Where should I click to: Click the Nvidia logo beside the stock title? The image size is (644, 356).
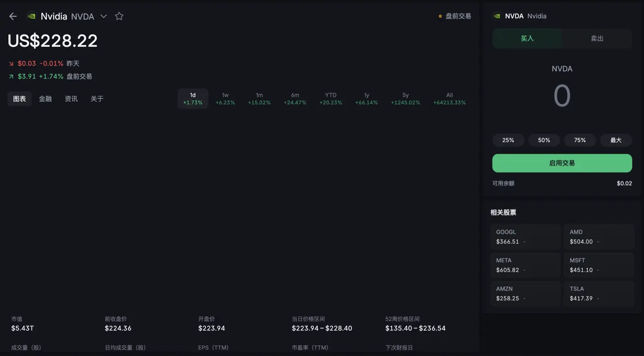click(x=32, y=17)
